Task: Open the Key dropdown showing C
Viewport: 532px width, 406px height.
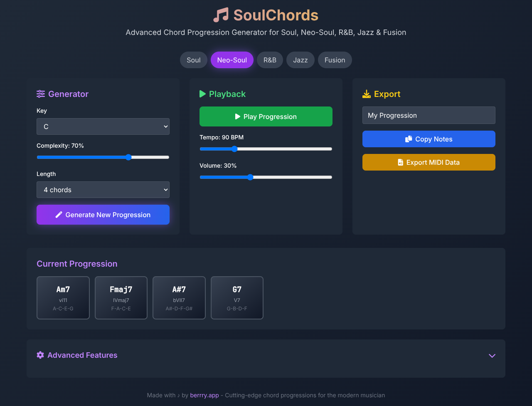Action: click(103, 126)
